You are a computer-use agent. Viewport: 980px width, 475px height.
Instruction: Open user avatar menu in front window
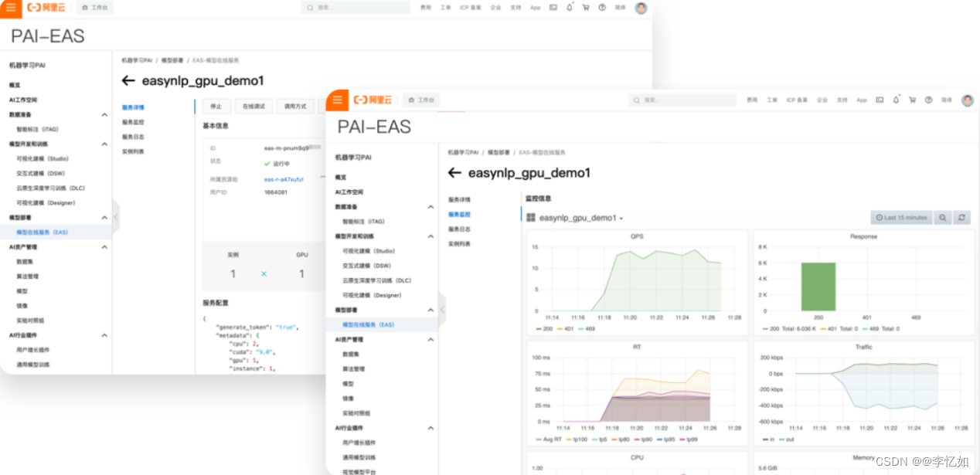point(967,100)
